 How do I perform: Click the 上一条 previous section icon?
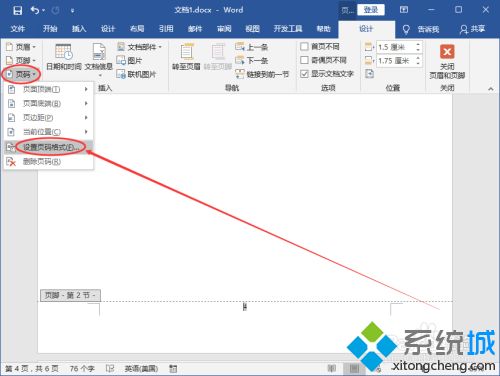point(240,47)
